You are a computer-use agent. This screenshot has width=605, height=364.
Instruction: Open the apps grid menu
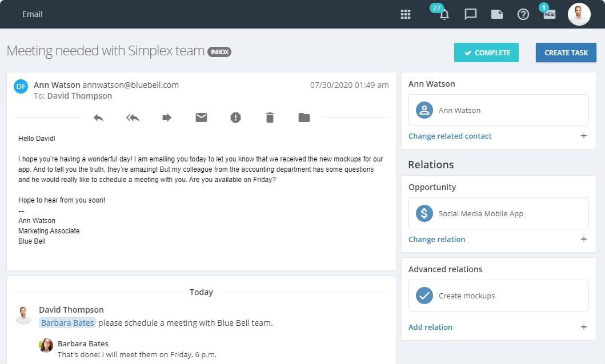[x=406, y=15]
